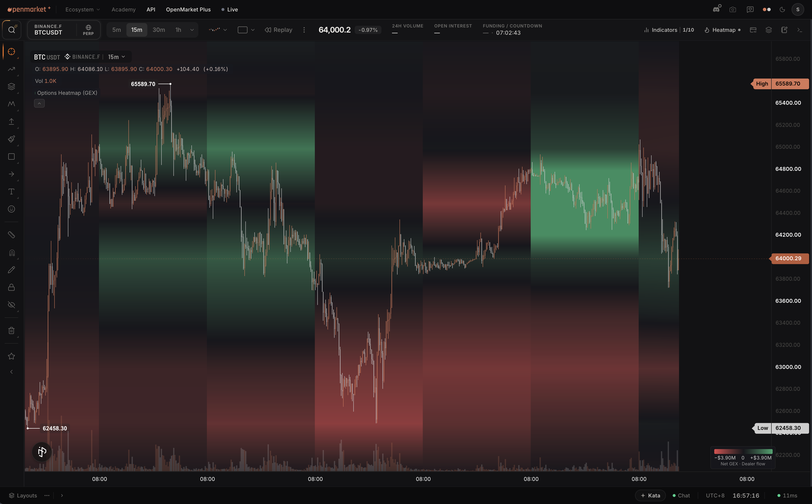Select the rectangle shape tool

(11, 157)
